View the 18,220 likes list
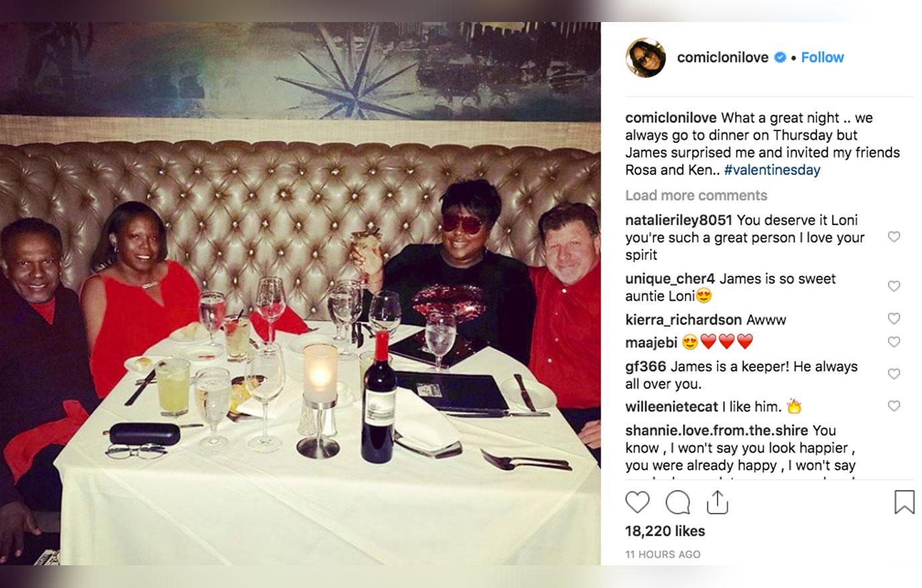This screenshot has height=588, width=922. (665, 531)
